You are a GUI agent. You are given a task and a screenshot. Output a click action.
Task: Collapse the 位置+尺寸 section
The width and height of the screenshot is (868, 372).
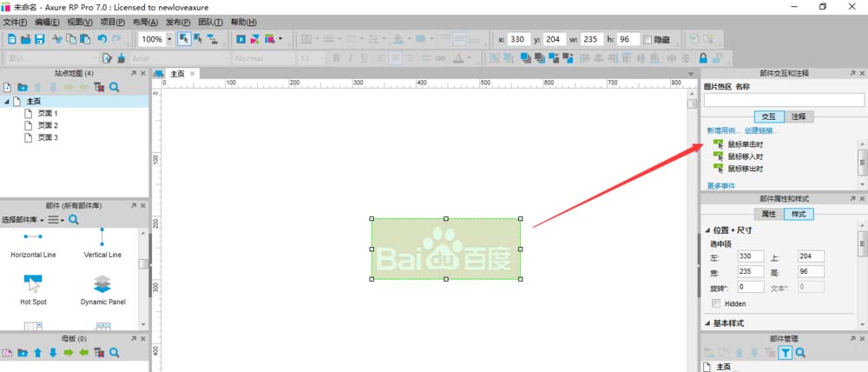[707, 230]
